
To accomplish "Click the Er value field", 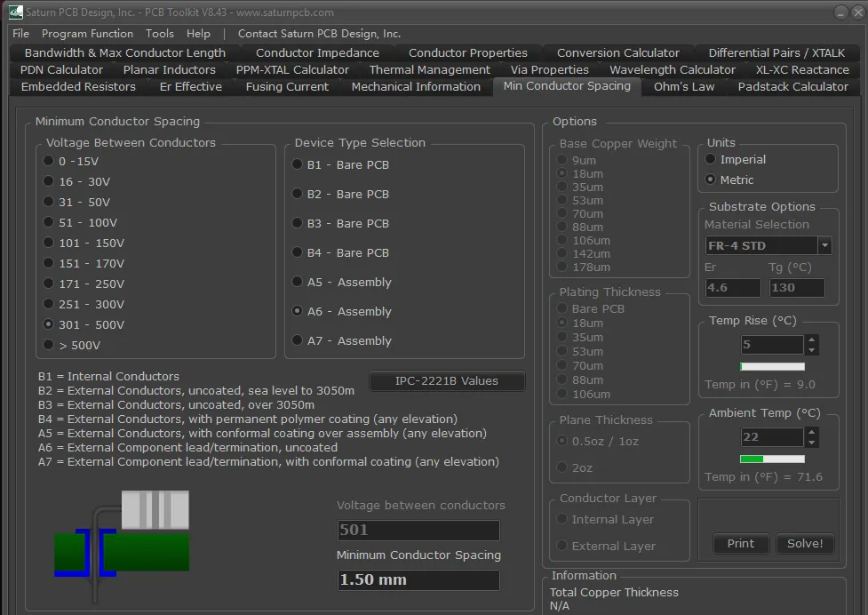I will click(733, 288).
